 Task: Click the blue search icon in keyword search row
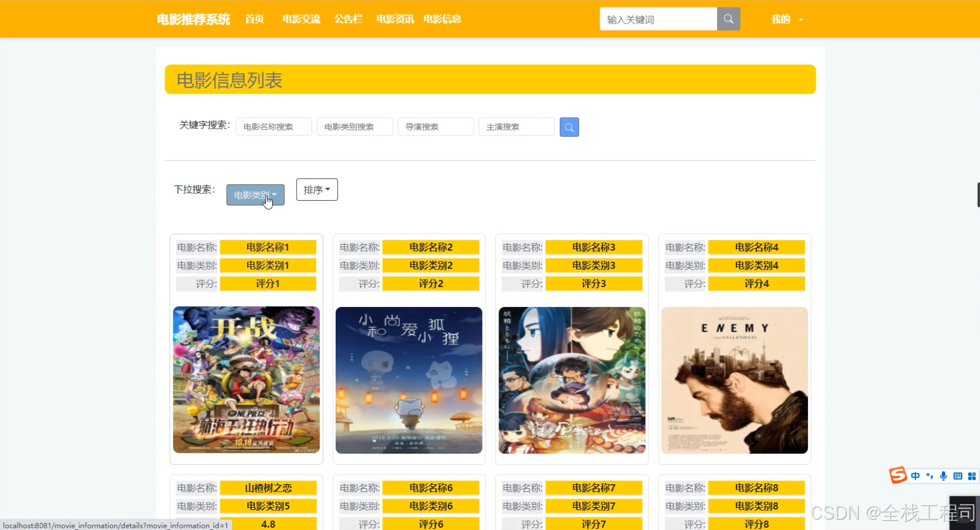tap(569, 127)
